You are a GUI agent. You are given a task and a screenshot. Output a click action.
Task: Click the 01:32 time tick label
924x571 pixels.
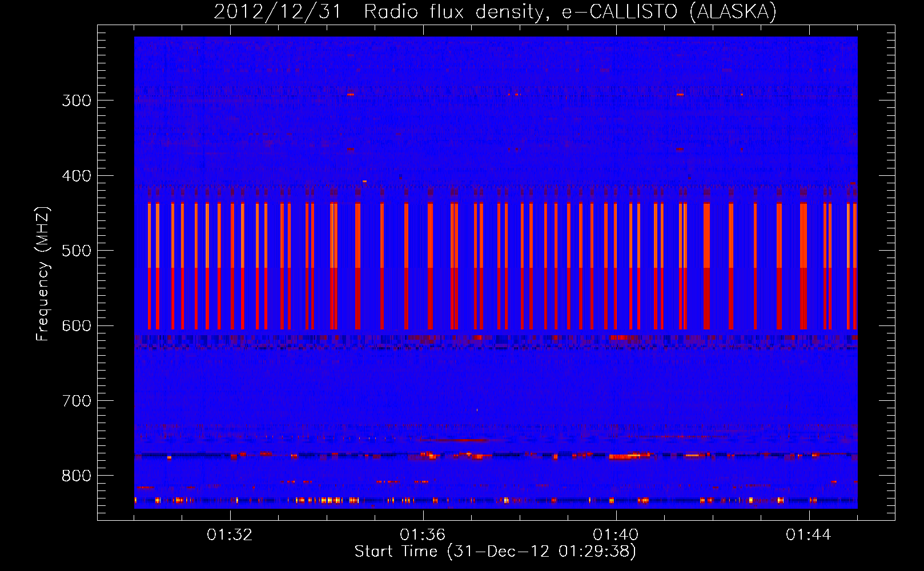(x=230, y=535)
